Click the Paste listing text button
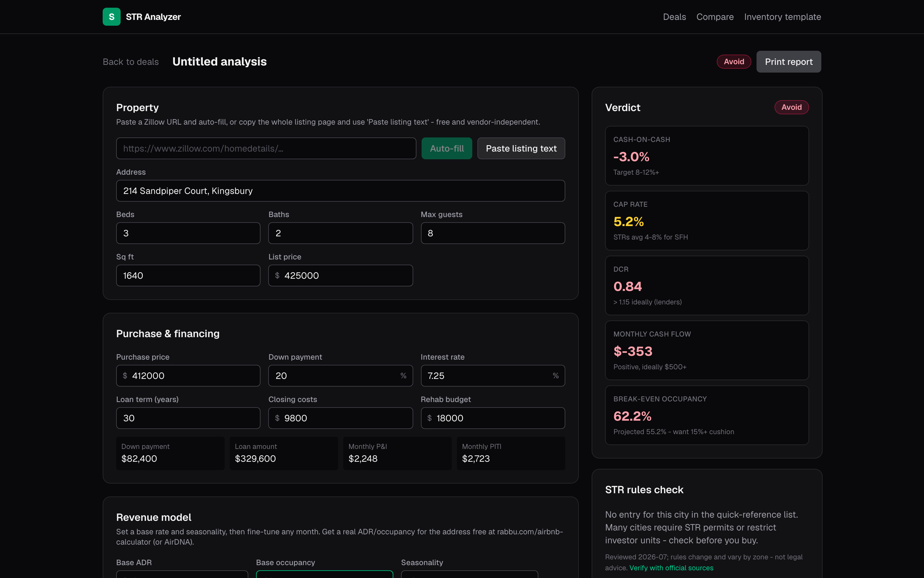The height and width of the screenshot is (578, 924). tap(521, 148)
